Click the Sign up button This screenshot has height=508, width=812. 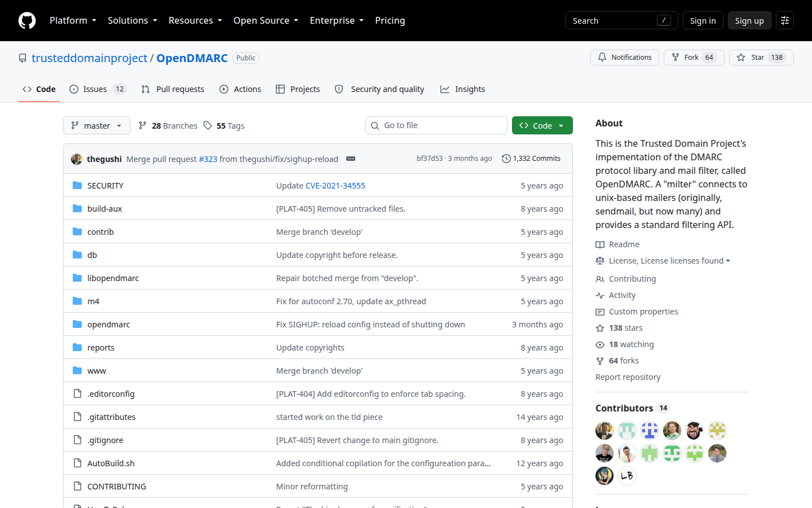(x=749, y=20)
